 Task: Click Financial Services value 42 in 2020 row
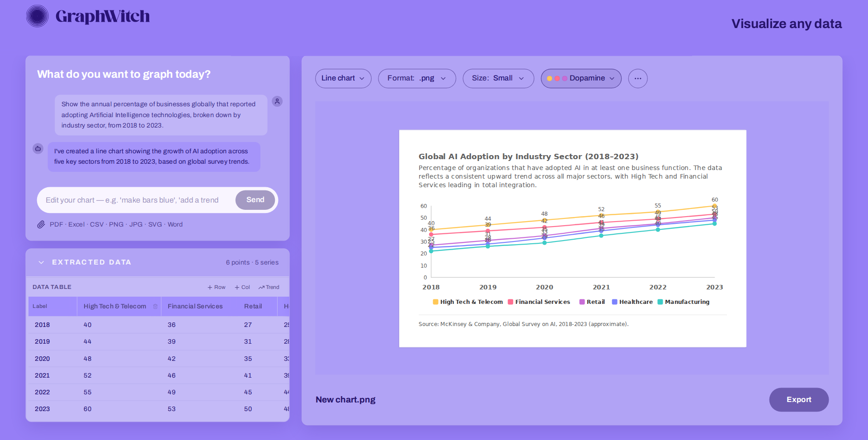(172, 359)
